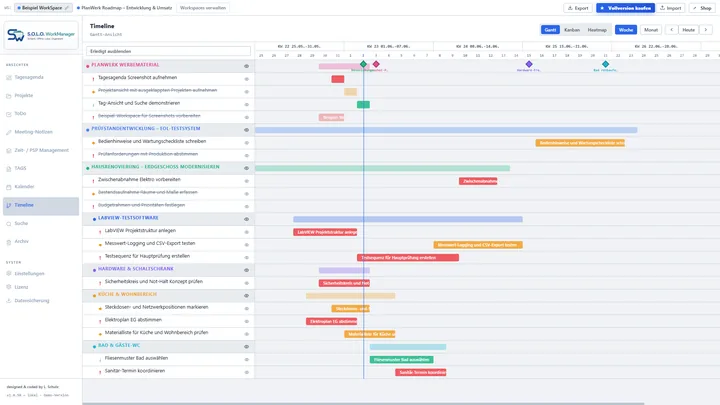The image size is (720, 405).
Task: Switch to PlanWerk Roadmap workspace tab
Action: pyautogui.click(x=124, y=8)
